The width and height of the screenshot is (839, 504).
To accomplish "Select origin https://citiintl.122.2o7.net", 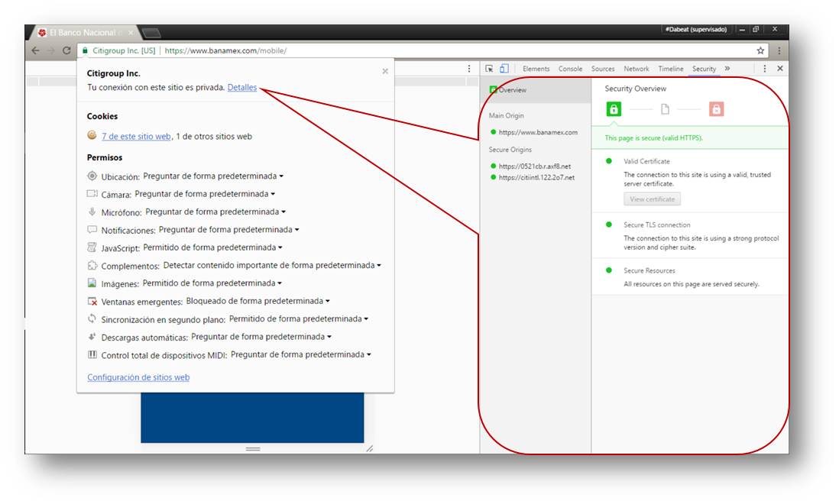I will [x=536, y=177].
